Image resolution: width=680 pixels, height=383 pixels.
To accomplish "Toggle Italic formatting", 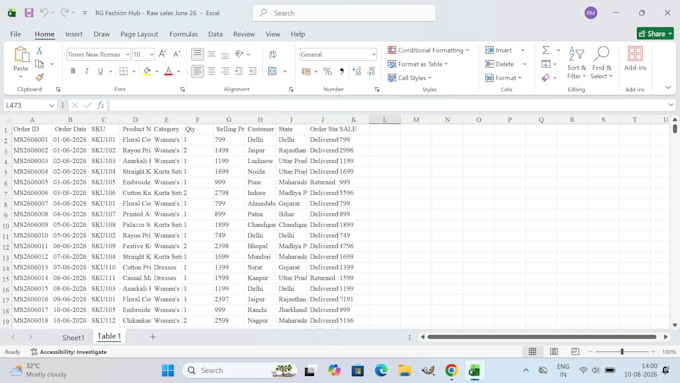I will (x=87, y=71).
